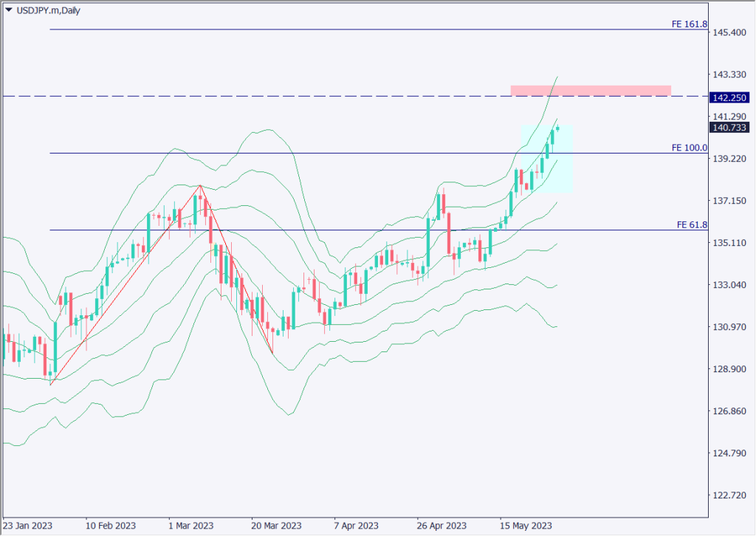Click the 20 Mar 2023 date label
Viewport: 756px width, 536px height.
276,526
